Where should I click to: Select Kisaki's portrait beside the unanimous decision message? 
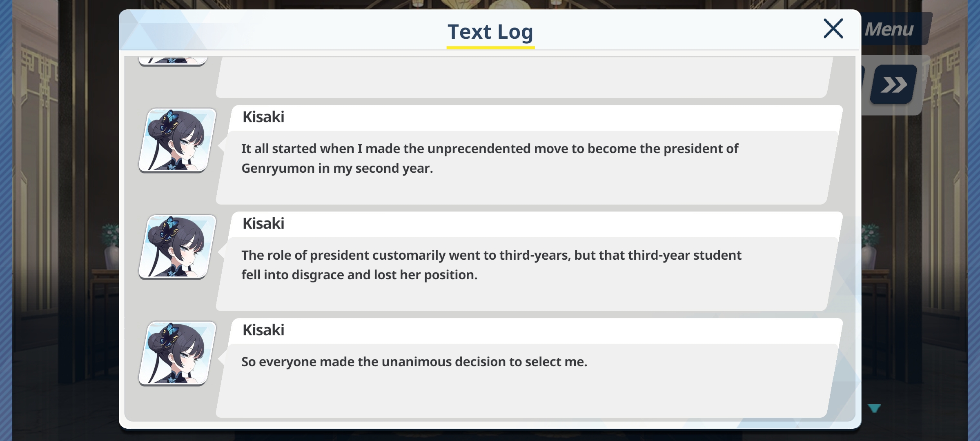coord(177,353)
